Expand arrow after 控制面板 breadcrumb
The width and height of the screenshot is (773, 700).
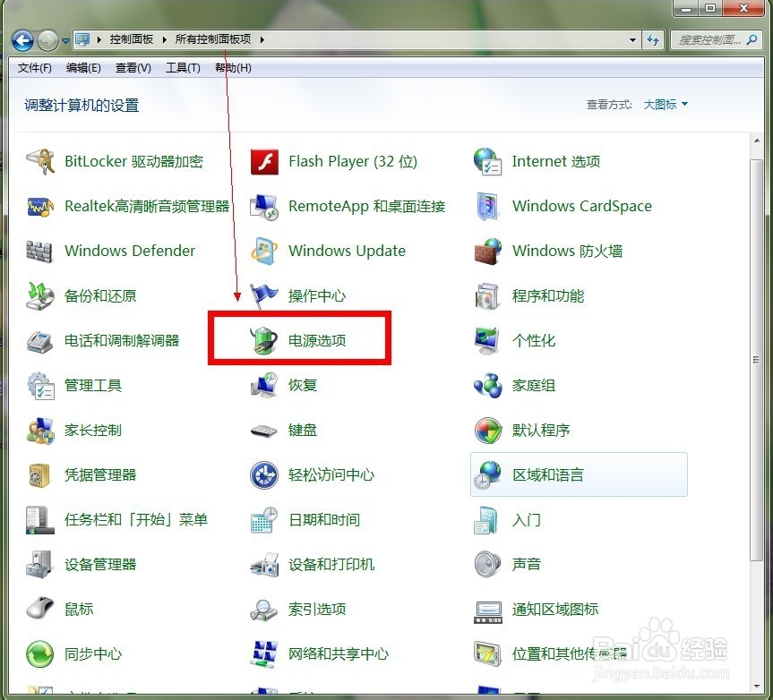point(164,39)
